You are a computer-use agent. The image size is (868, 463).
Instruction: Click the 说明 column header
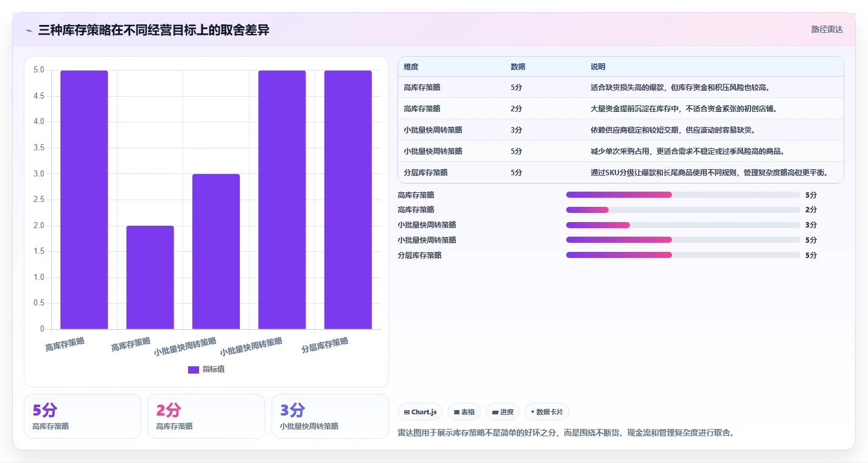click(598, 67)
